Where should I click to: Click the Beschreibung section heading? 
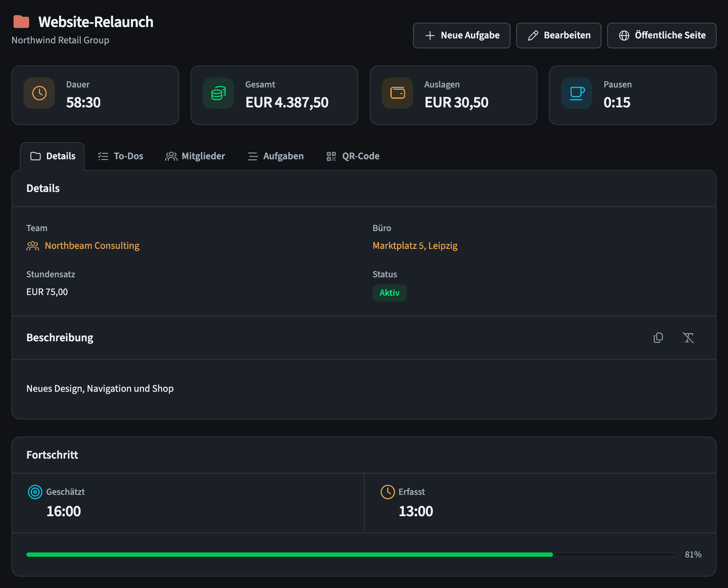(60, 338)
